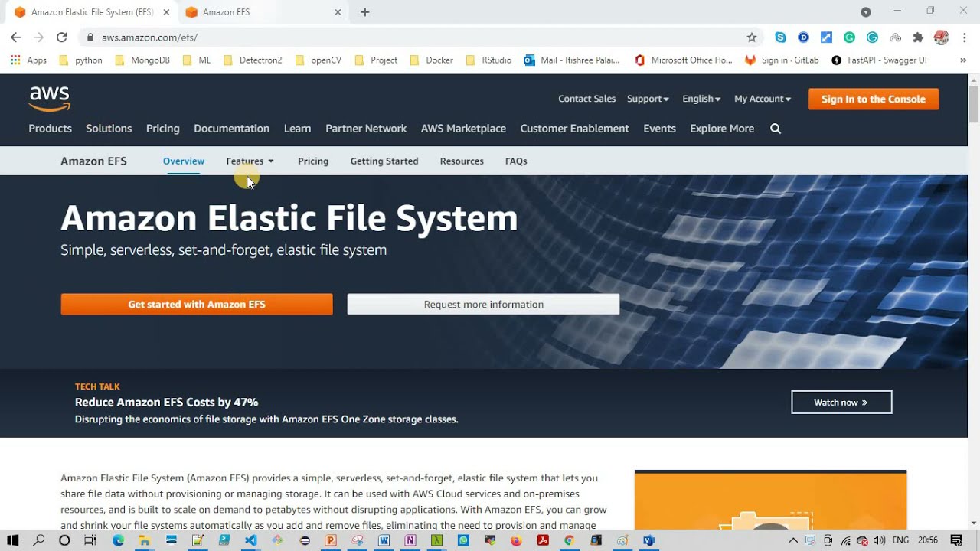The width and height of the screenshot is (980, 551).
Task: Open the Products menu
Action: click(x=50, y=129)
